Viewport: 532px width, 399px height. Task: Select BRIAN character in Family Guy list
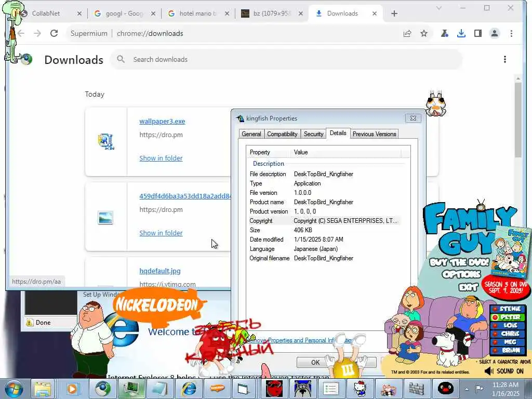pos(508,351)
